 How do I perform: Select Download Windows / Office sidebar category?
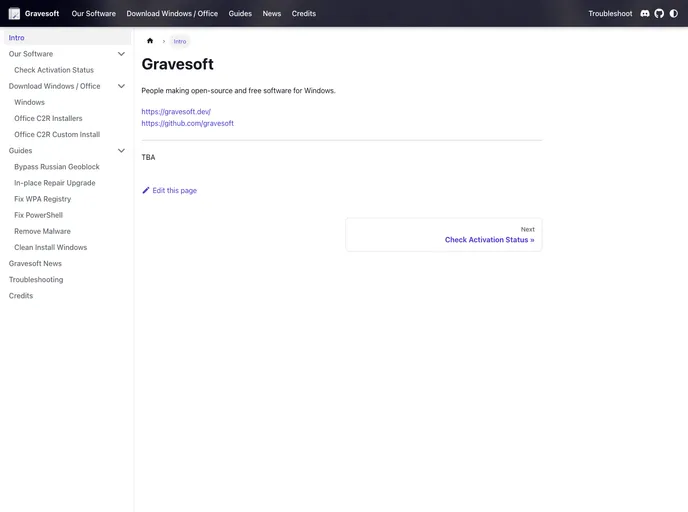click(x=54, y=86)
